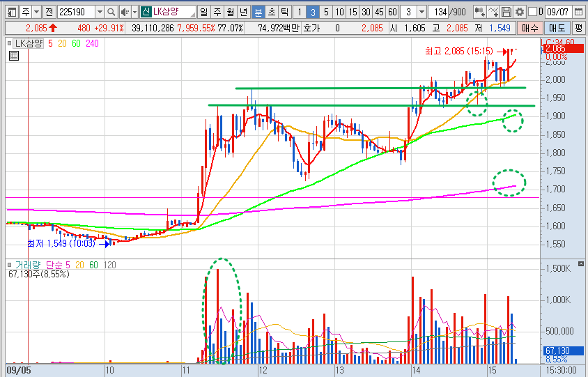Viewport: 588px width, 377px height.
Task: Select the 일 daily chart tab
Action: click(203, 13)
